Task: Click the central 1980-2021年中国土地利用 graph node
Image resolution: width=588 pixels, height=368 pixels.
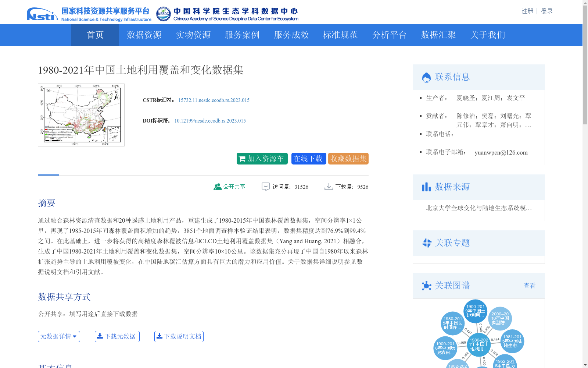Action: 479,345
